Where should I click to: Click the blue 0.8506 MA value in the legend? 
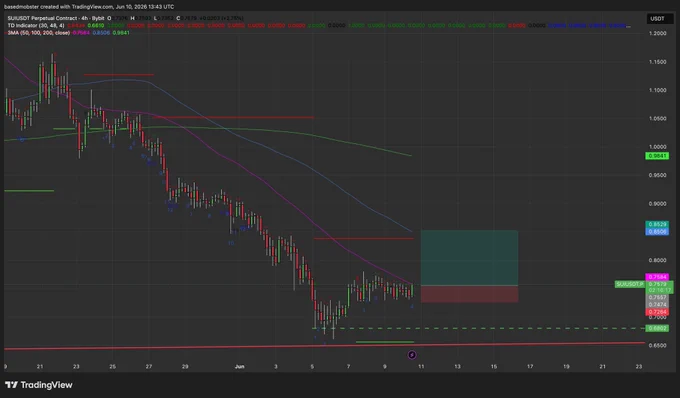[x=101, y=33]
